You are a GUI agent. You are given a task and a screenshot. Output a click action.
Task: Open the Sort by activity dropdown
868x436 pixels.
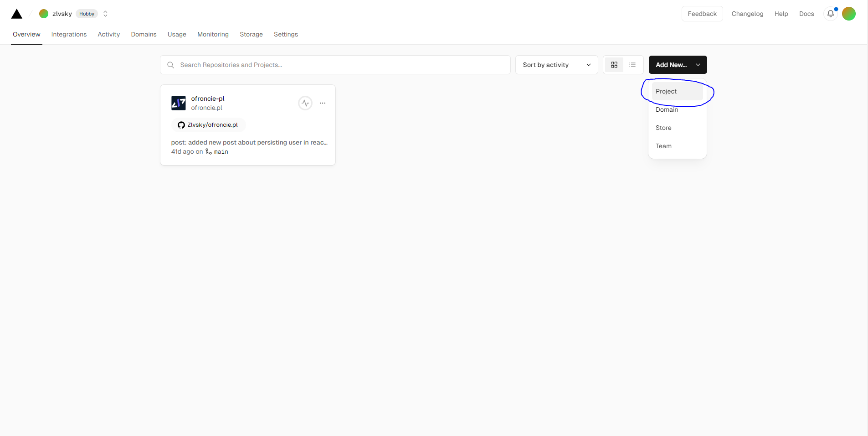click(556, 65)
